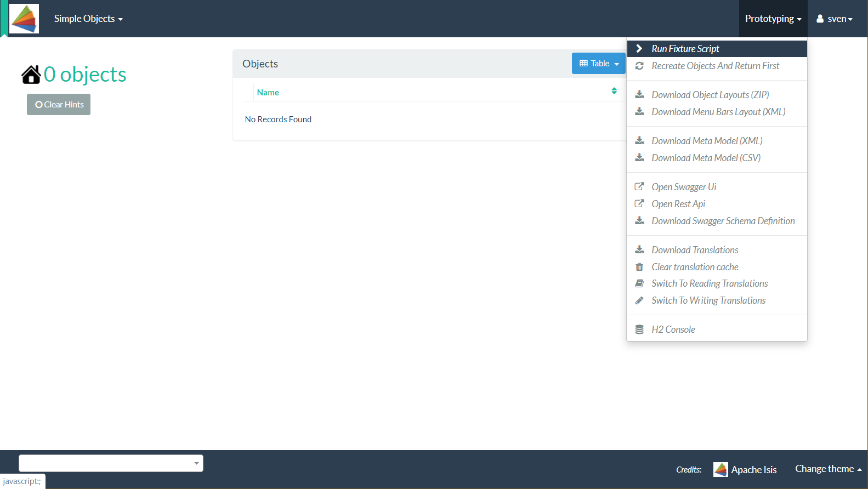Screen dimensions: 868x489
Task: Click the external link icon for Swagger Ui
Action: click(639, 187)
